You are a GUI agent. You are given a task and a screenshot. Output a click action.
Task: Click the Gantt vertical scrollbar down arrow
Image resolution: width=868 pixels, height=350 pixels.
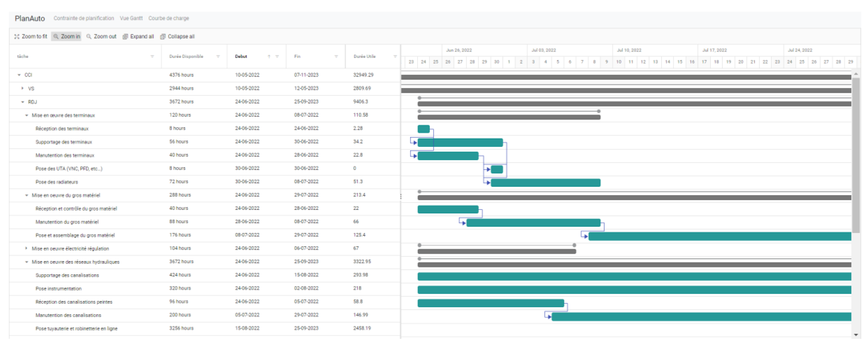pyautogui.click(x=856, y=335)
